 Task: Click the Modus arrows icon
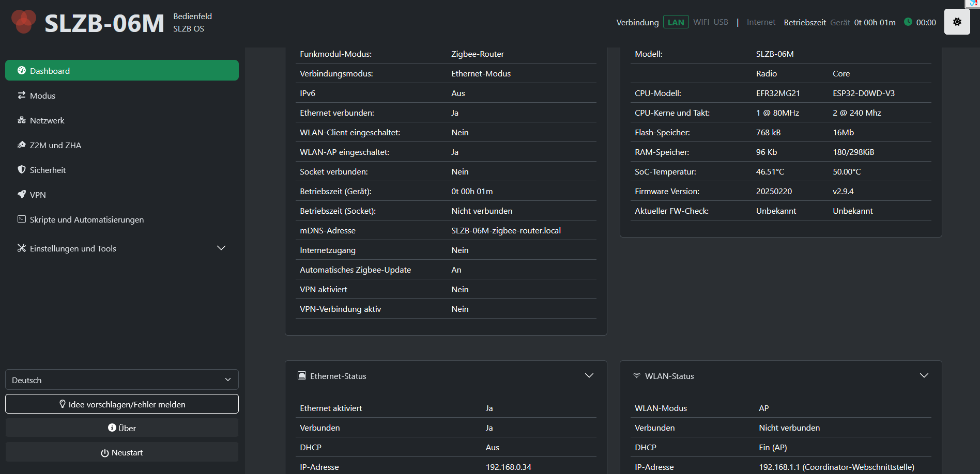[x=22, y=95]
